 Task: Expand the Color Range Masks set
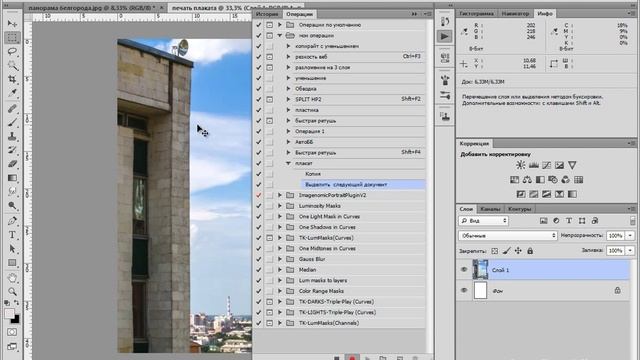tap(280, 291)
